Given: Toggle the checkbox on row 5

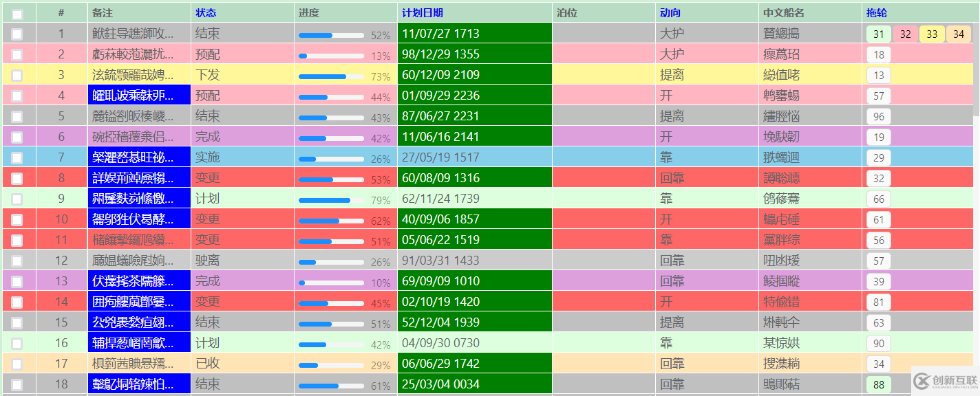Looking at the screenshot, I should [17, 117].
